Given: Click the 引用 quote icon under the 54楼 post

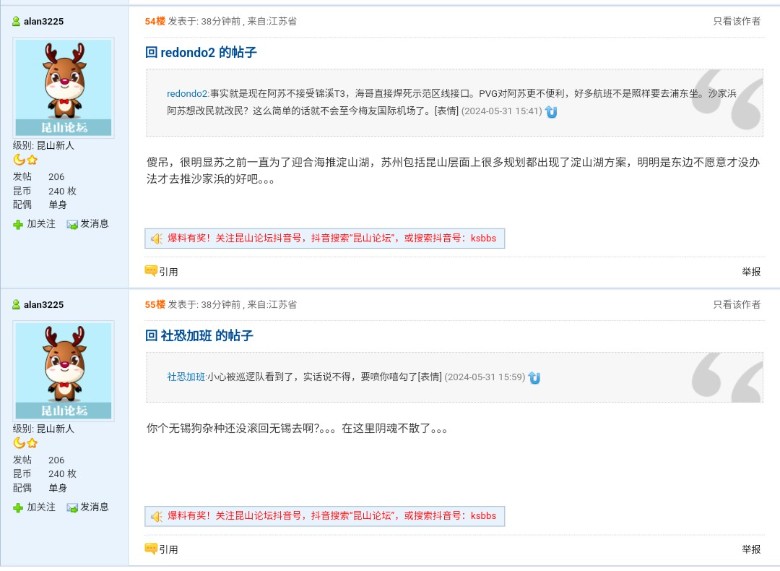Looking at the screenshot, I should (x=151, y=270).
